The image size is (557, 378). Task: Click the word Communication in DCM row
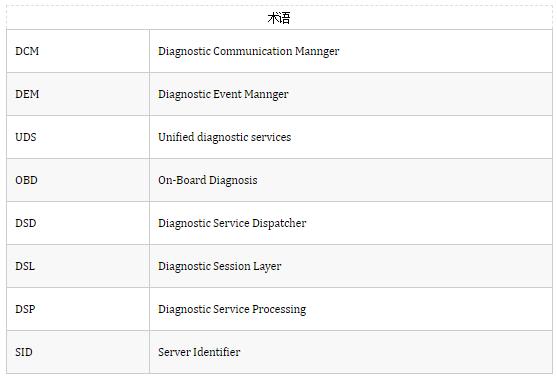(253, 51)
